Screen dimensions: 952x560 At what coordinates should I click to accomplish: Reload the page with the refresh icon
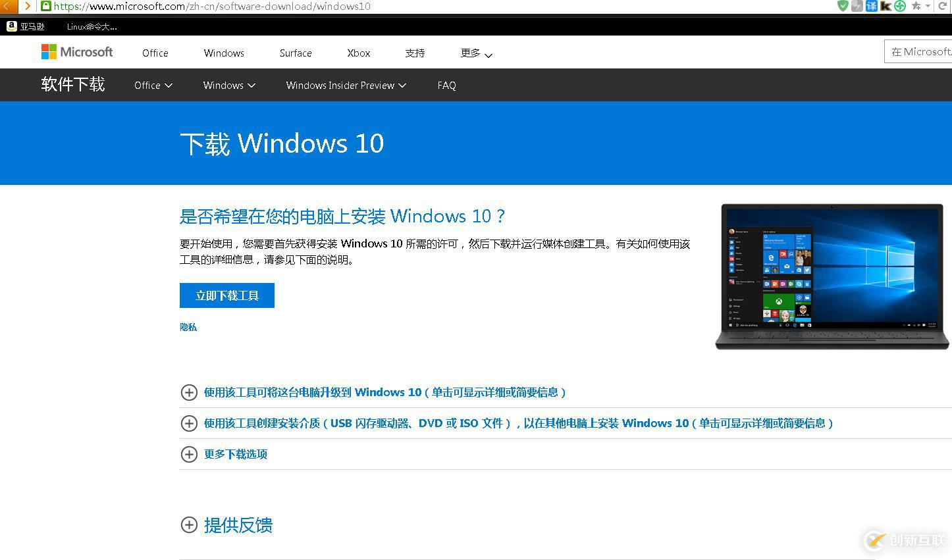[942, 6]
